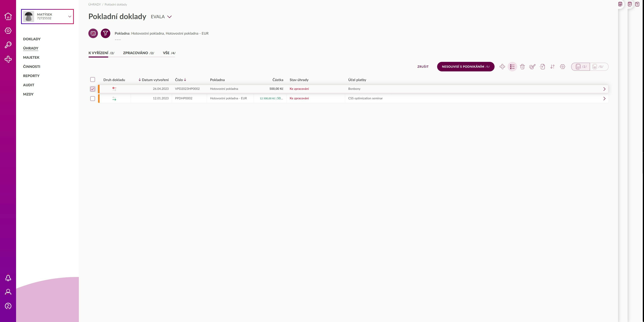This screenshot has width=644, height=322.
Task: Open the calendar notepad icon at top right
Action: 620,4
